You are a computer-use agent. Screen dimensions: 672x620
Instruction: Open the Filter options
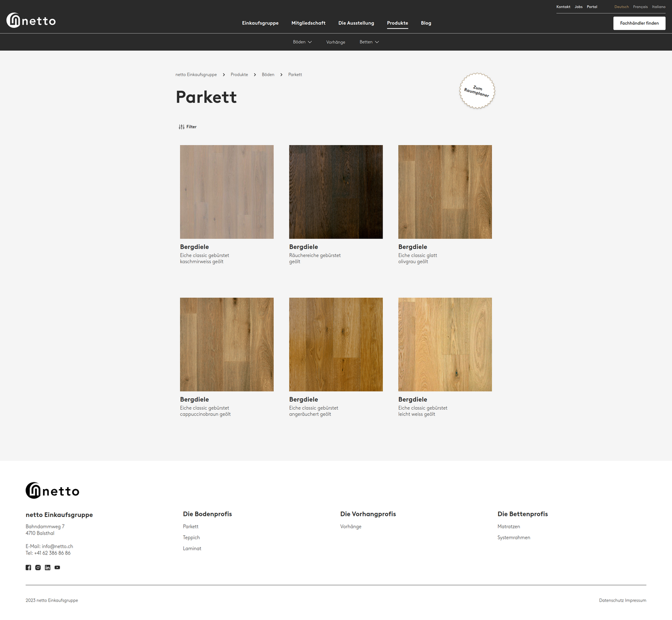[188, 127]
